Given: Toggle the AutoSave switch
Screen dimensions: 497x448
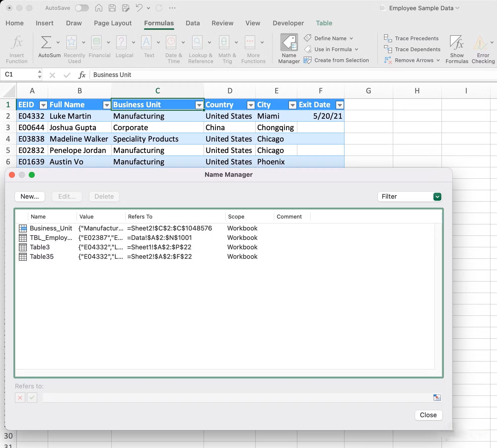Looking at the screenshot, I should (82, 8).
